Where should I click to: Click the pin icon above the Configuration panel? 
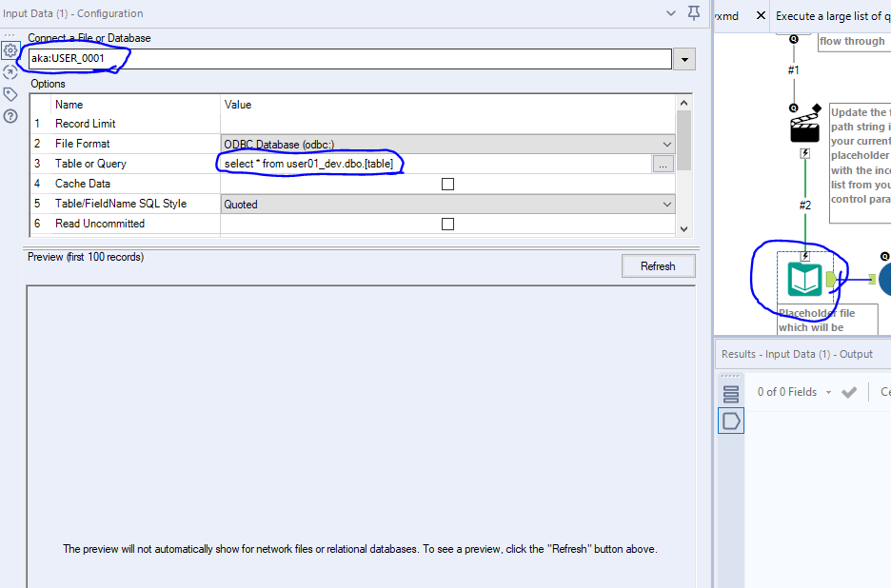click(693, 13)
